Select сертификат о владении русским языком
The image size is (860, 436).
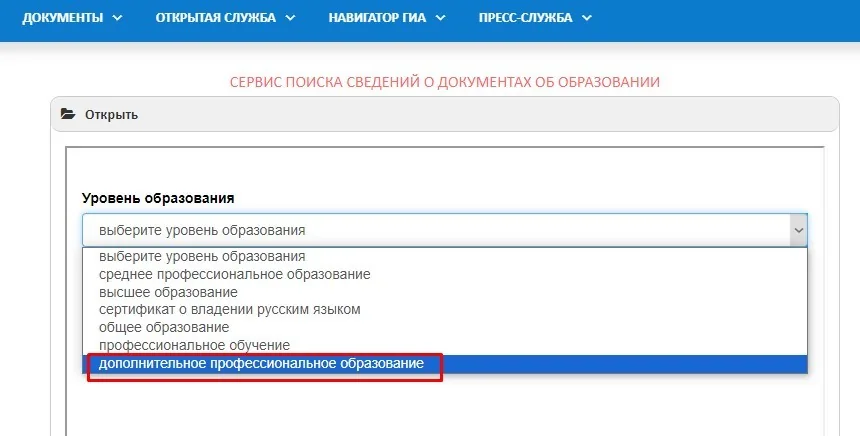(x=445, y=309)
